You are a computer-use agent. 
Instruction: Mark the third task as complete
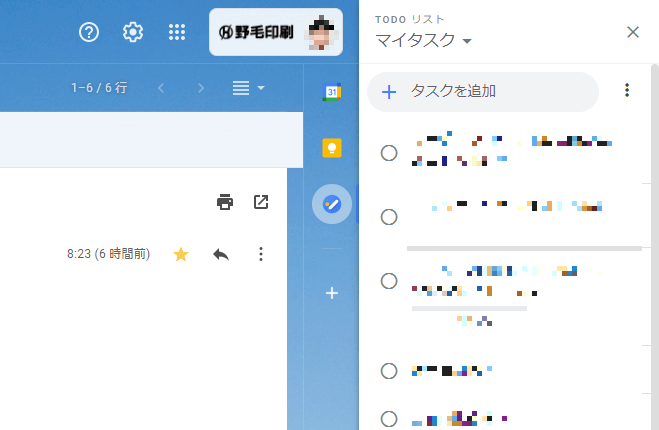click(x=389, y=281)
